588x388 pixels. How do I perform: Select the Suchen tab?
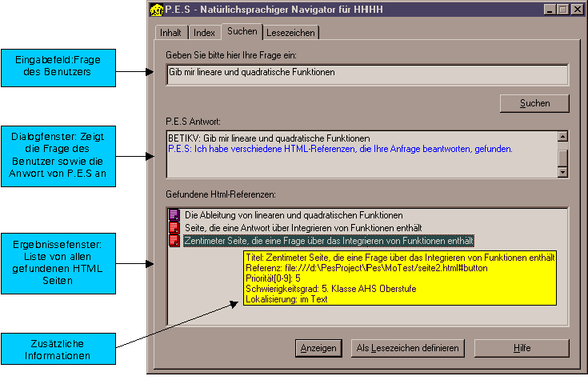pyautogui.click(x=242, y=31)
